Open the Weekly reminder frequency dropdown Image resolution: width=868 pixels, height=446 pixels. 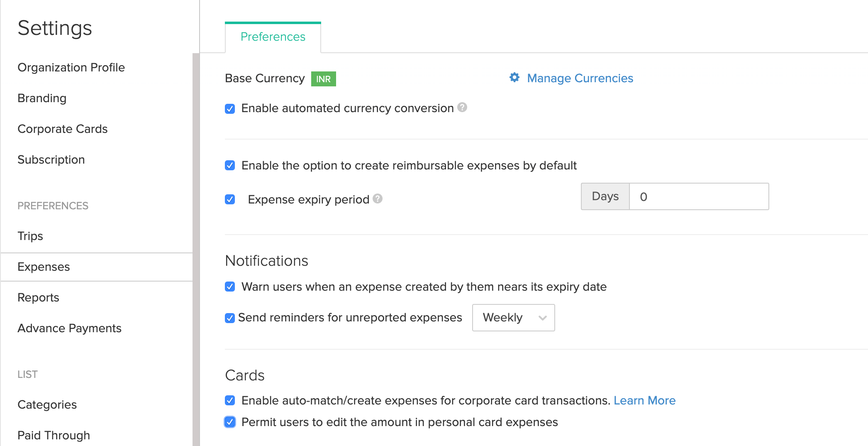coord(513,318)
